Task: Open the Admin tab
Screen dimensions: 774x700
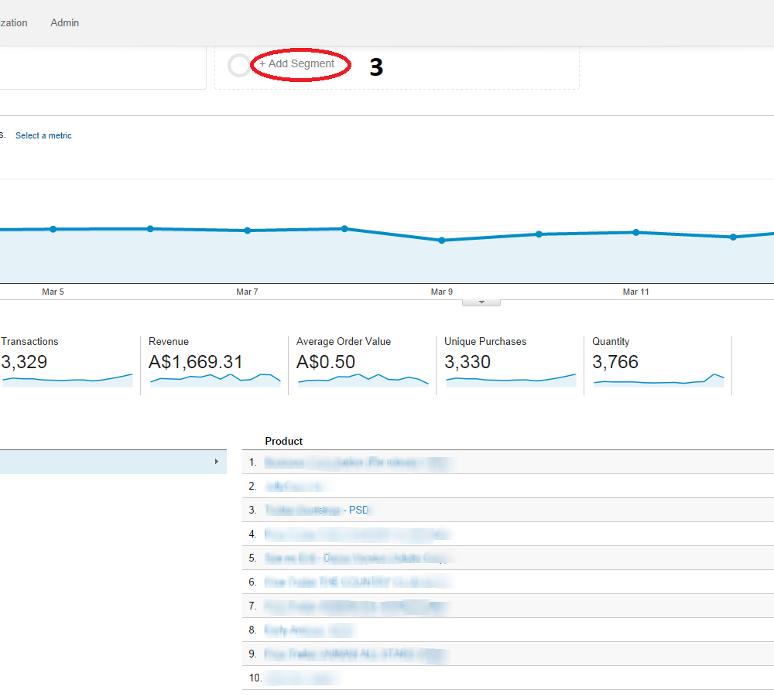Action: 65,22
